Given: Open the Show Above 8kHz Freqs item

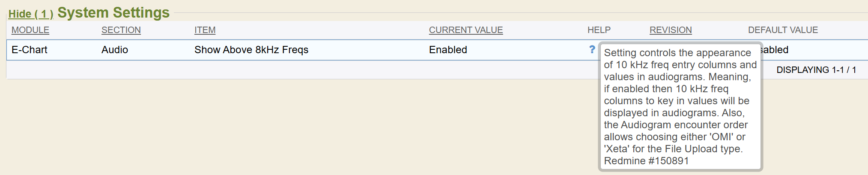Looking at the screenshot, I should coord(251,50).
